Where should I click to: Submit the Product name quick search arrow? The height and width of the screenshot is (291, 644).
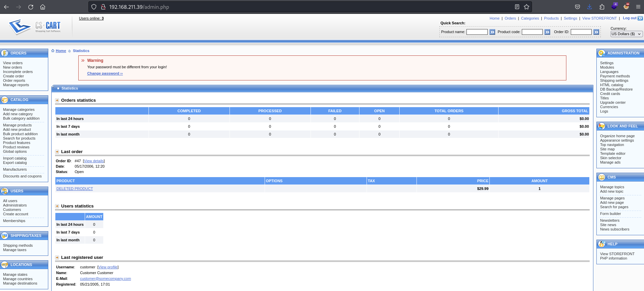click(492, 32)
